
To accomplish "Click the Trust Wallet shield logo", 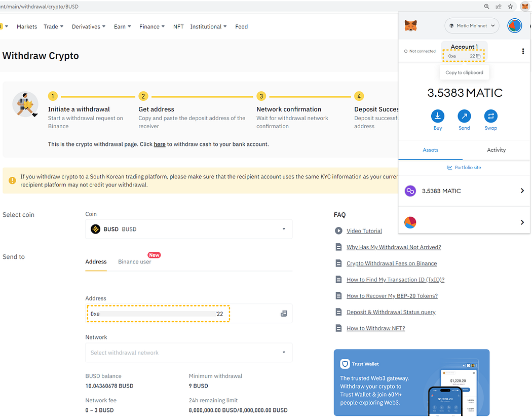I will pos(345,364).
